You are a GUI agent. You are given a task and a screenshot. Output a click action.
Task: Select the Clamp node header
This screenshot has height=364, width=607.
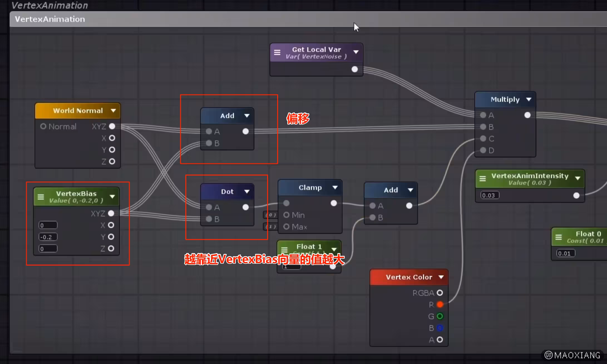306,188
